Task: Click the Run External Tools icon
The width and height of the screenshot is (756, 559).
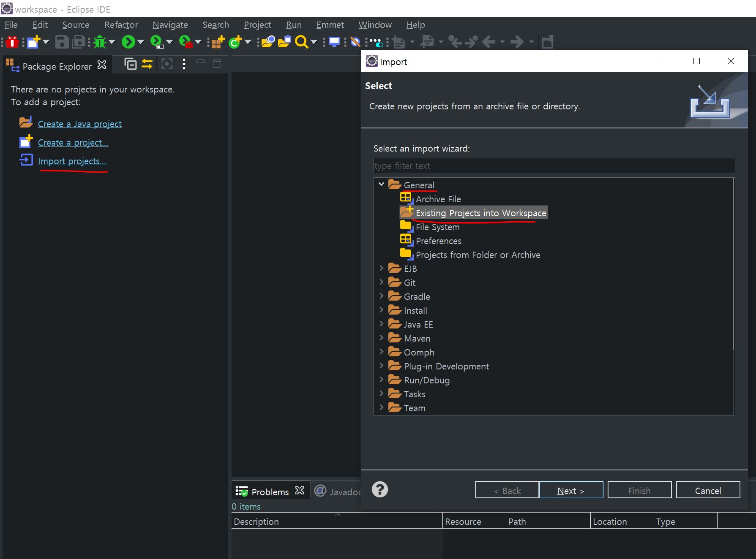Action: point(186,42)
